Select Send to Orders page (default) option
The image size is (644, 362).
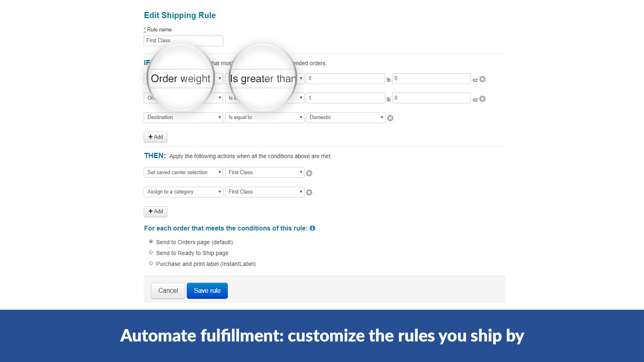151,242
